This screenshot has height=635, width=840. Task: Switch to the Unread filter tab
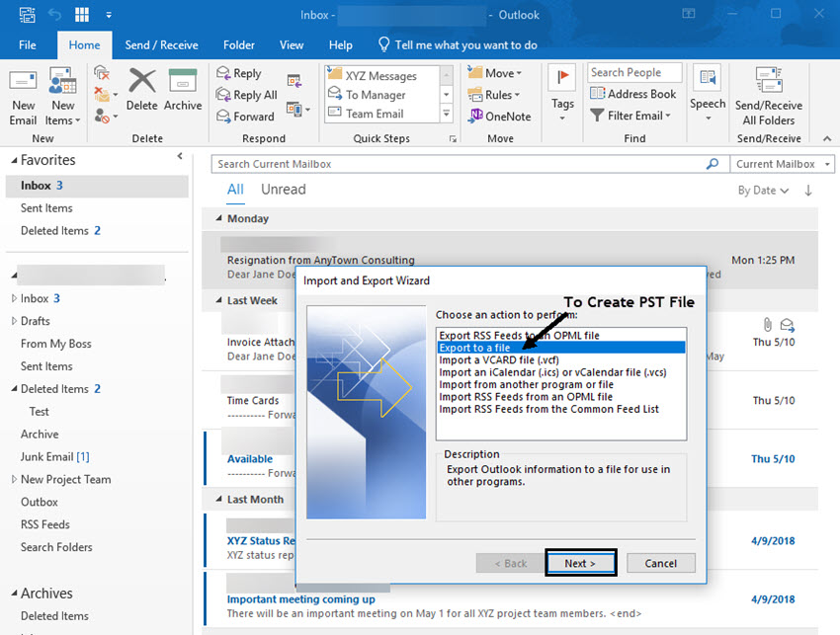click(284, 190)
